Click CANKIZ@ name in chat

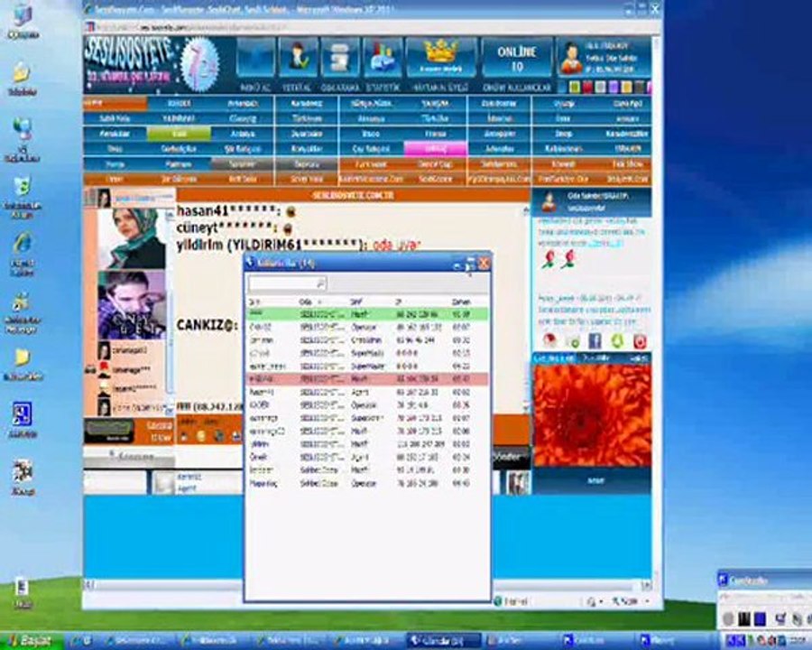[x=208, y=326]
